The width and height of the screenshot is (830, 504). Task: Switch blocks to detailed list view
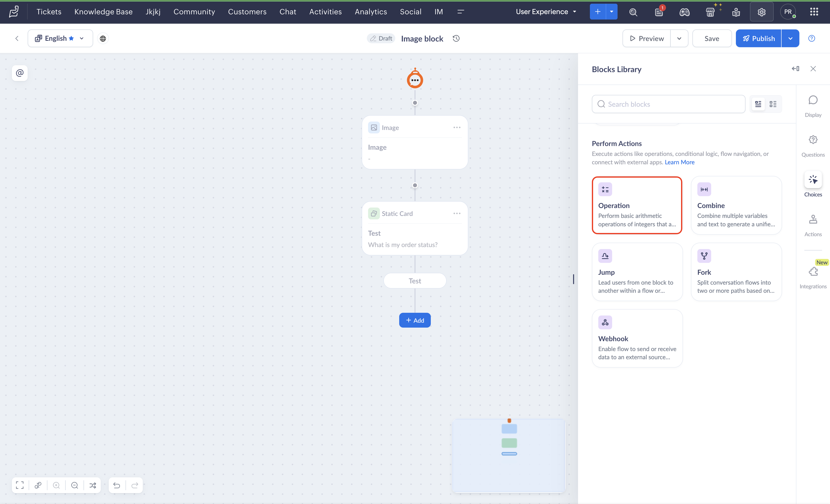758,104
